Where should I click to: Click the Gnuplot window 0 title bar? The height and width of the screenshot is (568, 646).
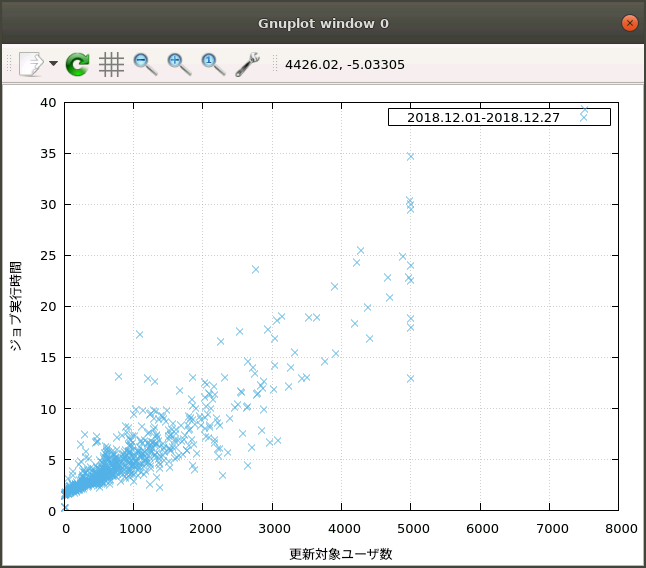click(x=323, y=23)
